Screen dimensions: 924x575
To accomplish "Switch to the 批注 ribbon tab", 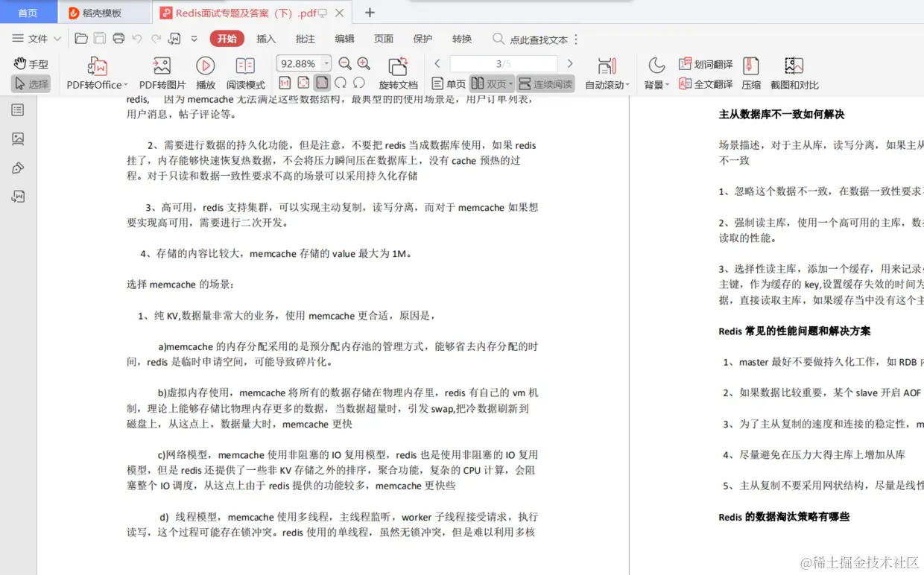I will pyautogui.click(x=306, y=39).
